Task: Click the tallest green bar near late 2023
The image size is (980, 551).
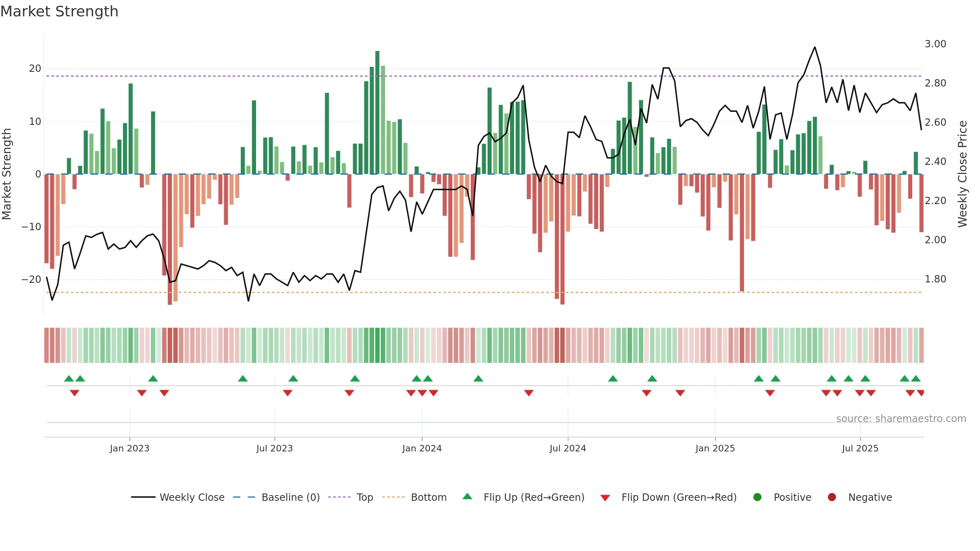Action: coord(377,112)
